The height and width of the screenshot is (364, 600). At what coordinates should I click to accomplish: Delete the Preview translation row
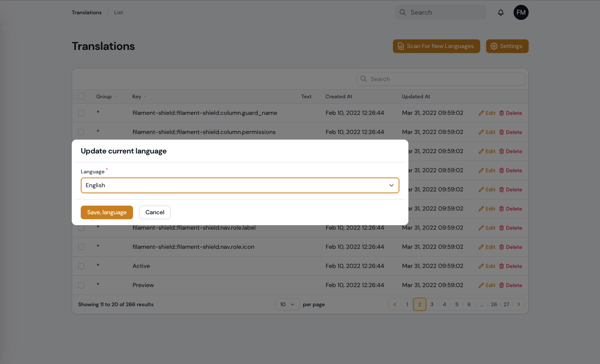511,285
